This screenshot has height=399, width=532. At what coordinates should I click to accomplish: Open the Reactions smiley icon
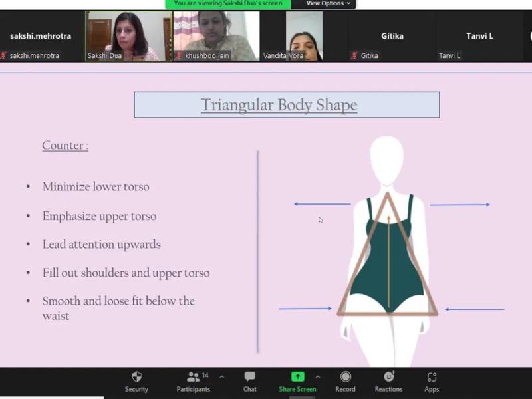(x=389, y=376)
